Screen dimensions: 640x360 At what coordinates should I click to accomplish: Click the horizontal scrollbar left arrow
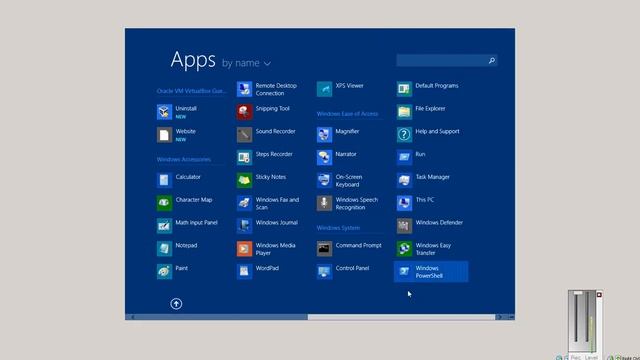132,317
